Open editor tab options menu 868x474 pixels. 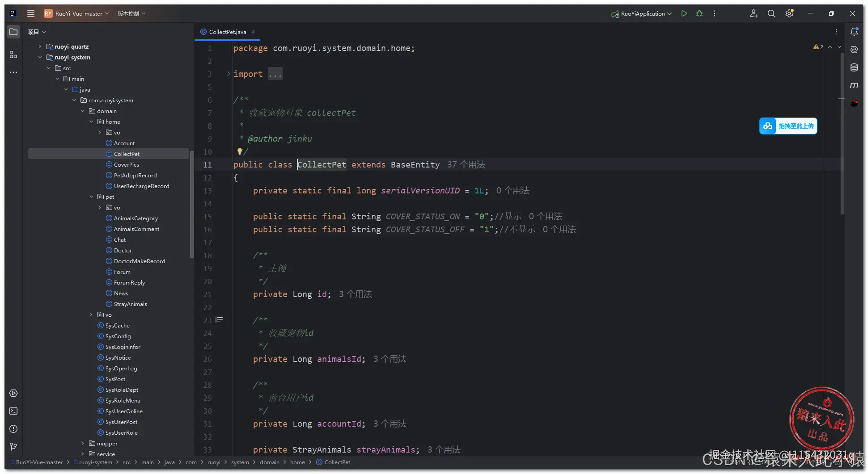(x=836, y=32)
